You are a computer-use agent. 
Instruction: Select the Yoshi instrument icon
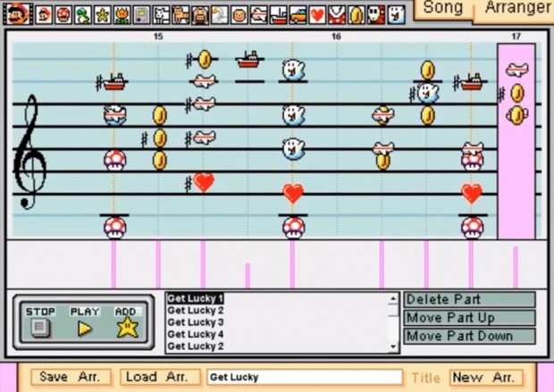[83, 15]
